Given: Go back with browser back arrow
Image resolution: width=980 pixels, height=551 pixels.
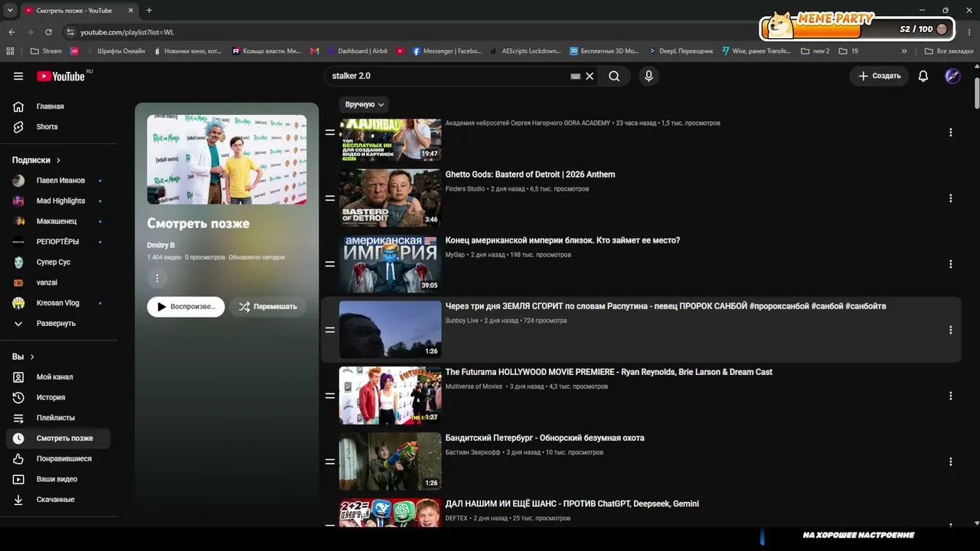Looking at the screenshot, I should click(11, 32).
